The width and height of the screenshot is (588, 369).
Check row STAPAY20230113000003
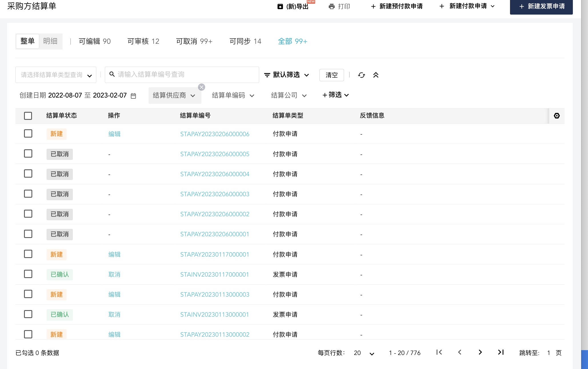(x=28, y=294)
